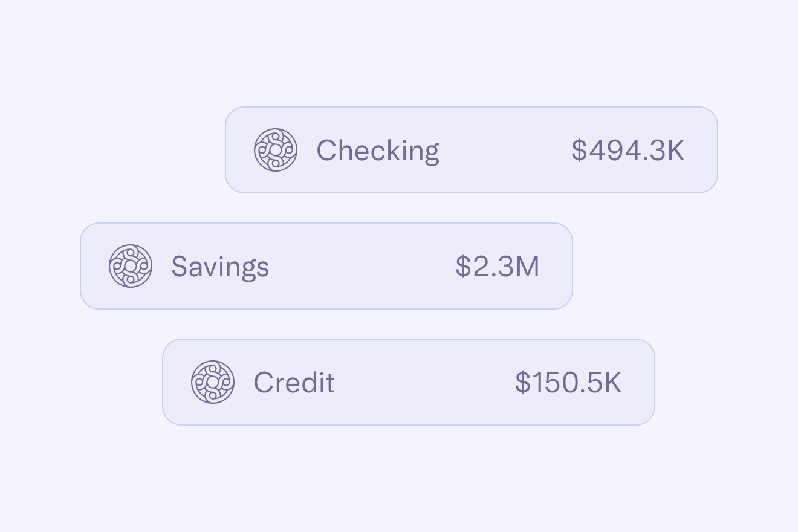Screen dimensions: 798x532
Task: Select the circular emblem beside Savings
Action: [x=131, y=266]
